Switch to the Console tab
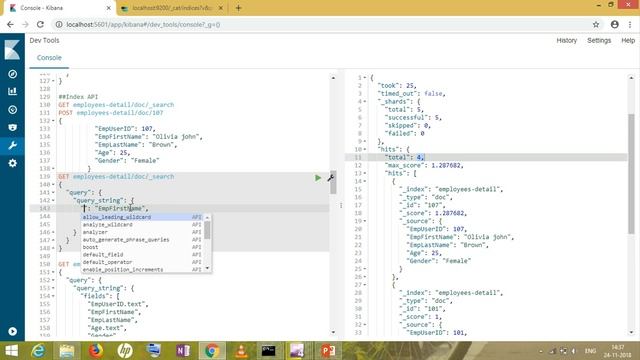Image resolution: width=640 pixels, height=360 pixels. pyautogui.click(x=49, y=58)
